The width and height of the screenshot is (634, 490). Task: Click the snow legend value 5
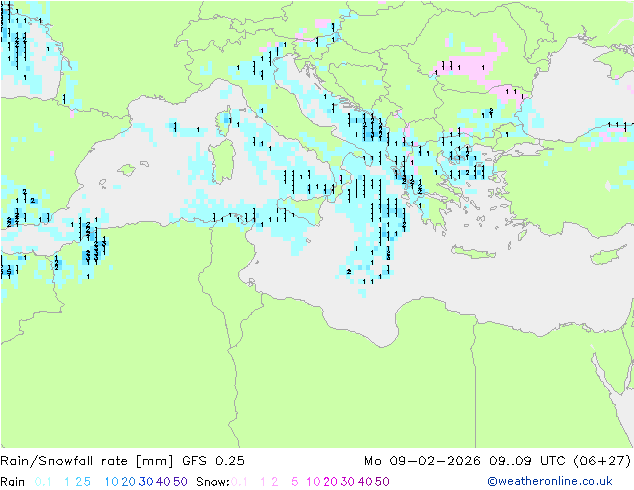[x=295, y=482]
